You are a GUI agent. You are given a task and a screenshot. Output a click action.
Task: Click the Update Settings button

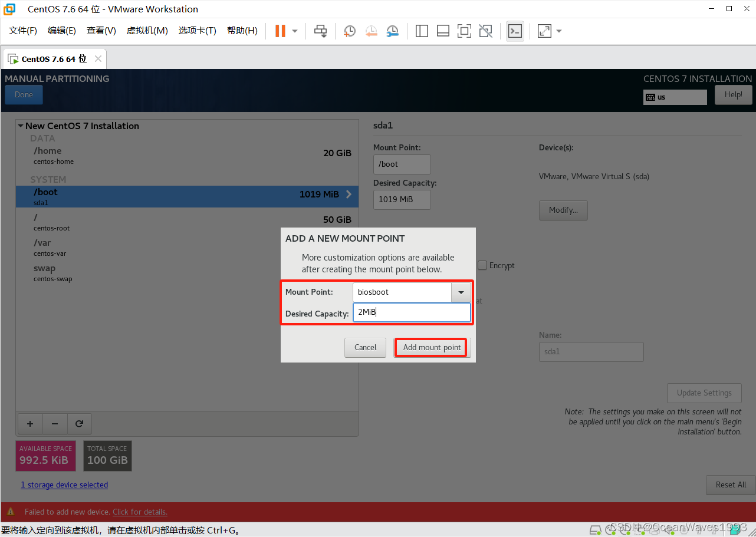(x=704, y=393)
